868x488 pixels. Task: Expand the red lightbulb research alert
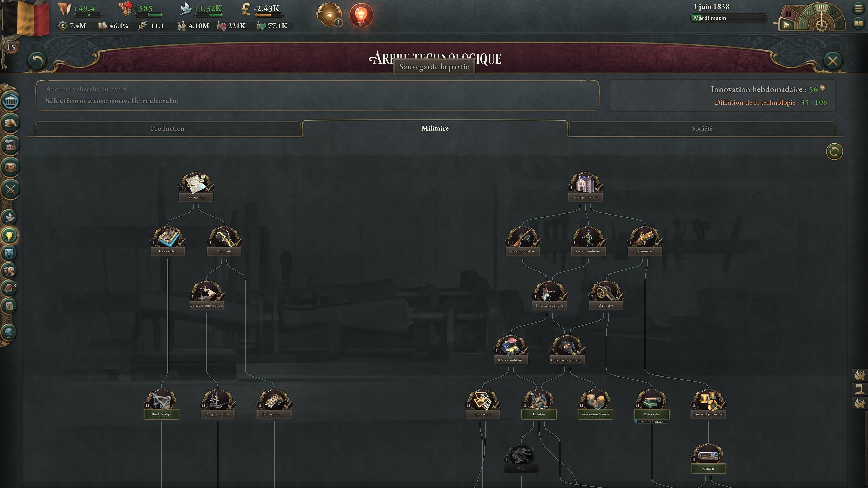(361, 15)
